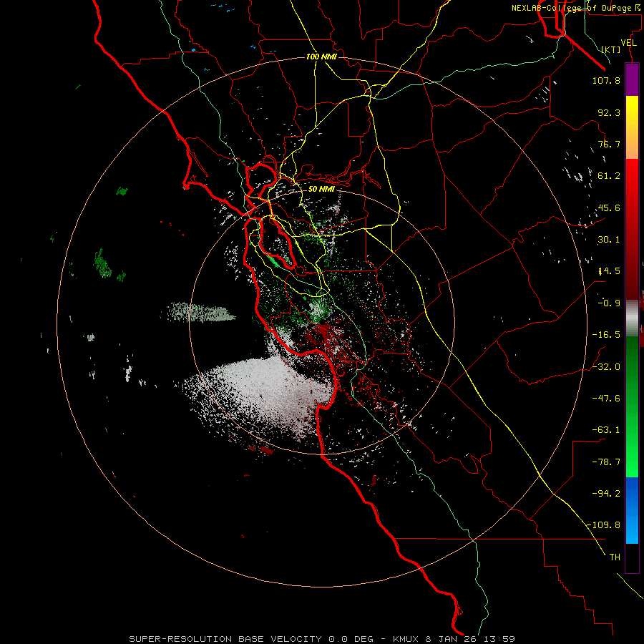Click the VEL legend title
The width and height of the screenshot is (644, 644).
628,43
